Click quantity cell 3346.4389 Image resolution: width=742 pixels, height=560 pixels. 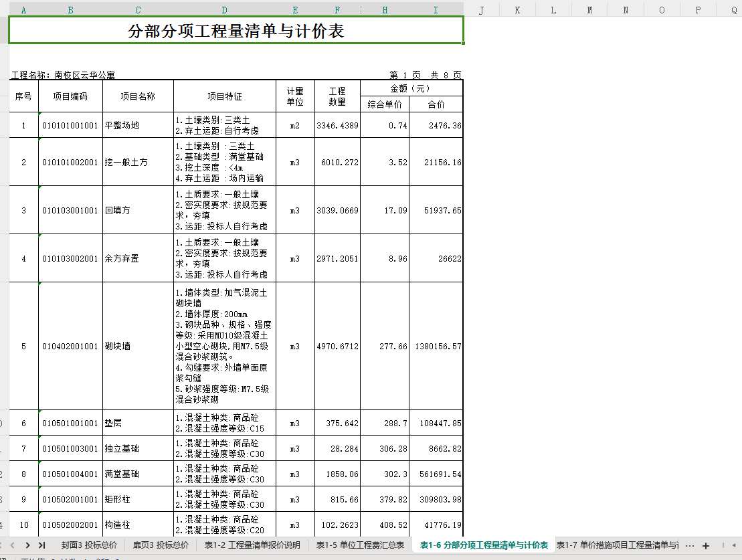pyautogui.click(x=337, y=125)
